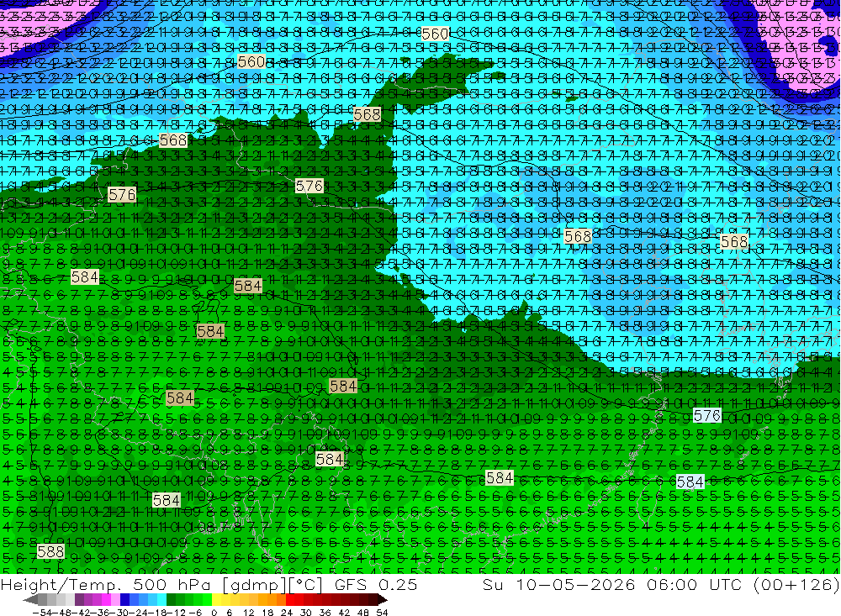Click the '[°C]' unit label
The image size is (841, 616).
tap(305, 585)
